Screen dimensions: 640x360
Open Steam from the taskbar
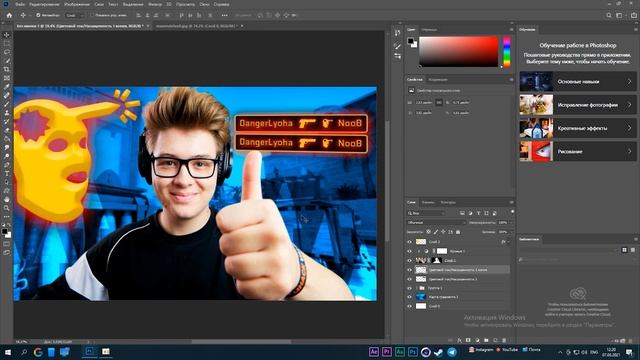[x=439, y=352]
